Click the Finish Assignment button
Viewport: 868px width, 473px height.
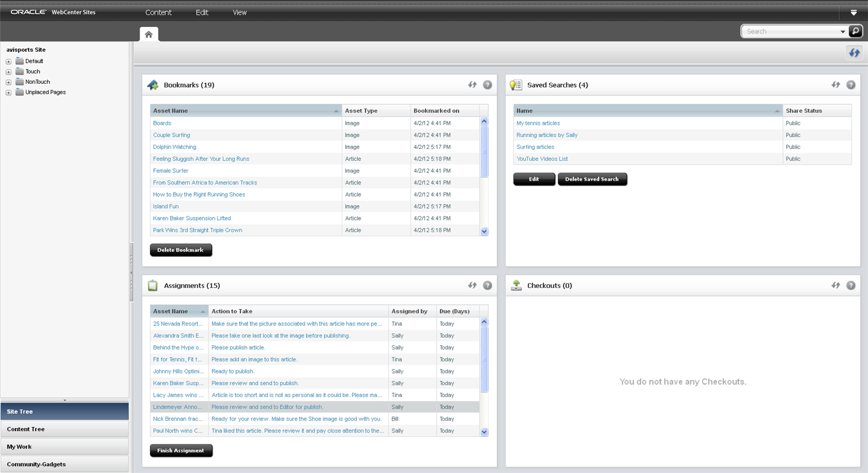coord(181,451)
